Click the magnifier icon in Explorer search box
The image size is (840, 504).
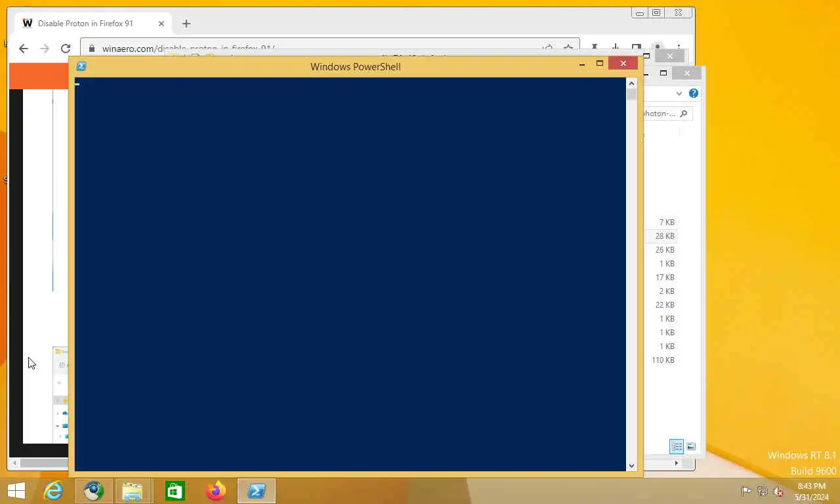click(683, 114)
